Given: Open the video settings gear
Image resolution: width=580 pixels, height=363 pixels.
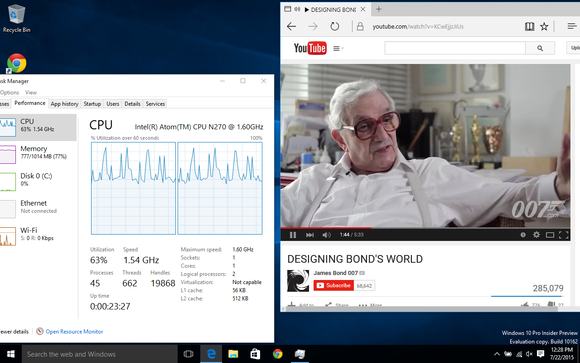Looking at the screenshot, I should (x=536, y=235).
